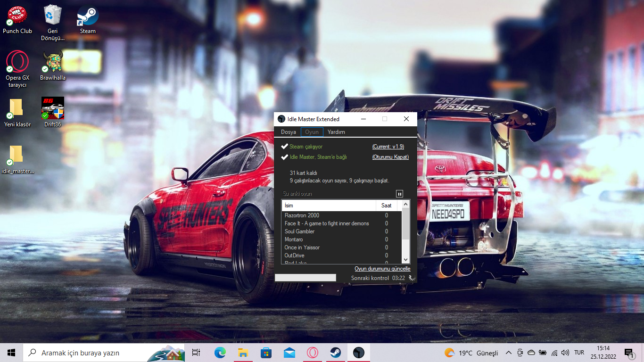This screenshot has height=362, width=644.
Task: Select the idle_master folder on desktop
Action: (x=17, y=159)
